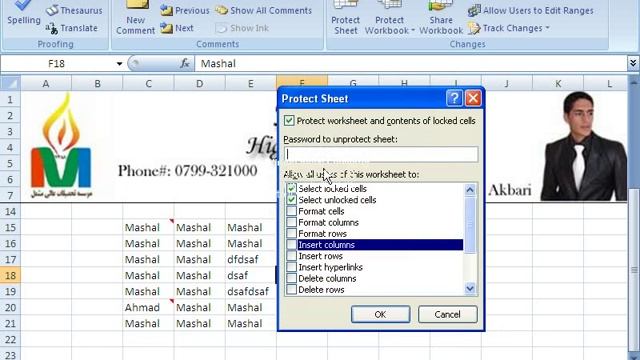Select row 15 header
This screenshot has height=360, width=640.
point(10,227)
